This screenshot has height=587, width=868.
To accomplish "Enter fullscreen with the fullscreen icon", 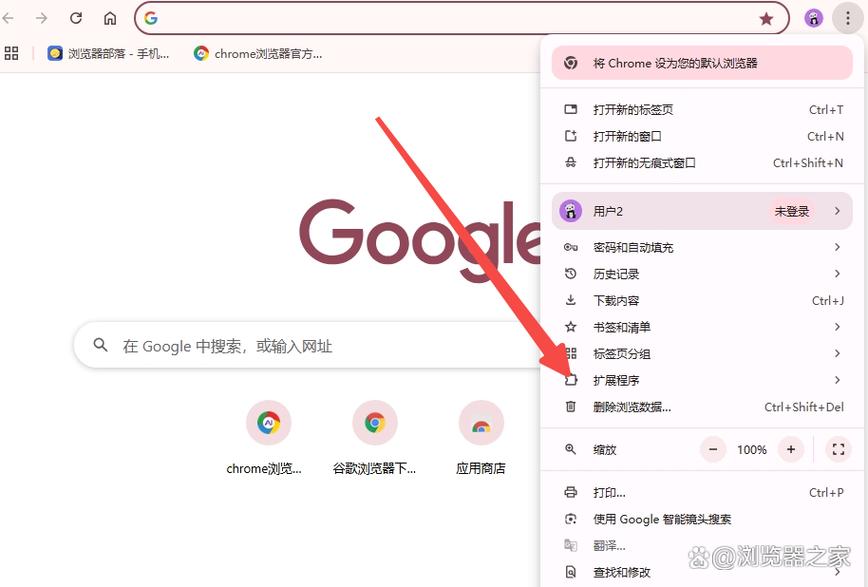I will 838,450.
